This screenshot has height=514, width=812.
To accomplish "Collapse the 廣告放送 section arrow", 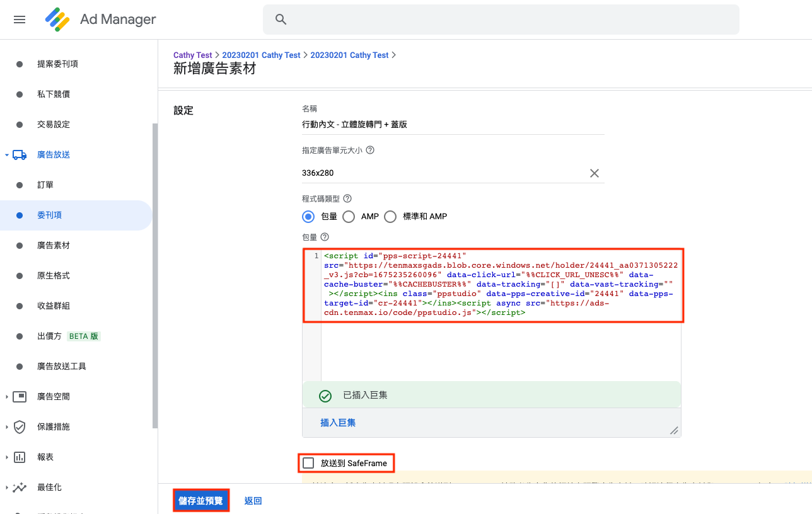I will 7,154.
